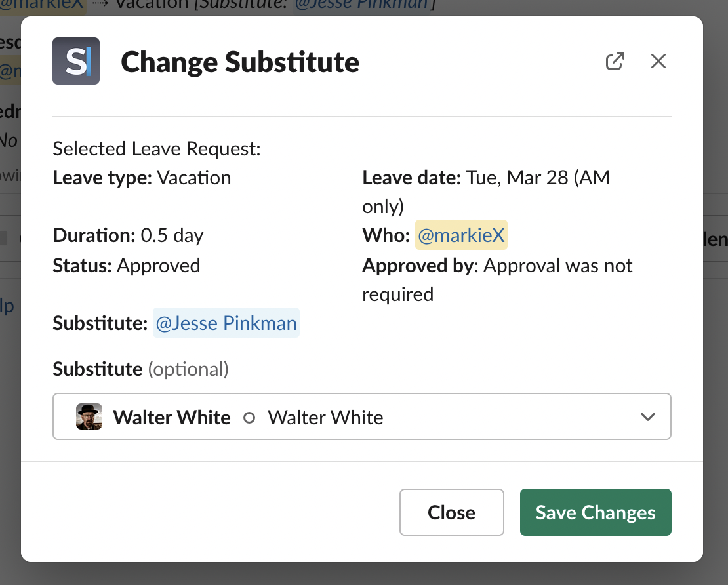Click the Change Substitute dialog title
This screenshot has height=585, width=728.
pos(240,62)
